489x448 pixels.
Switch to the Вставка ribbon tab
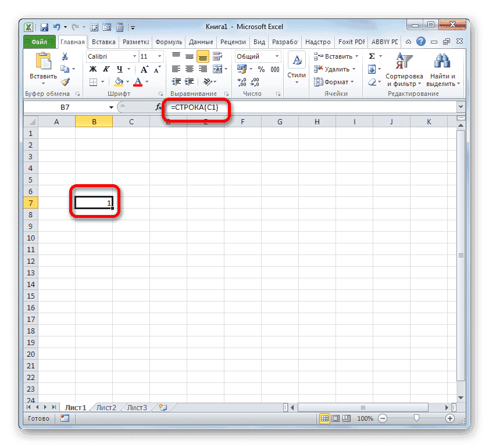103,41
